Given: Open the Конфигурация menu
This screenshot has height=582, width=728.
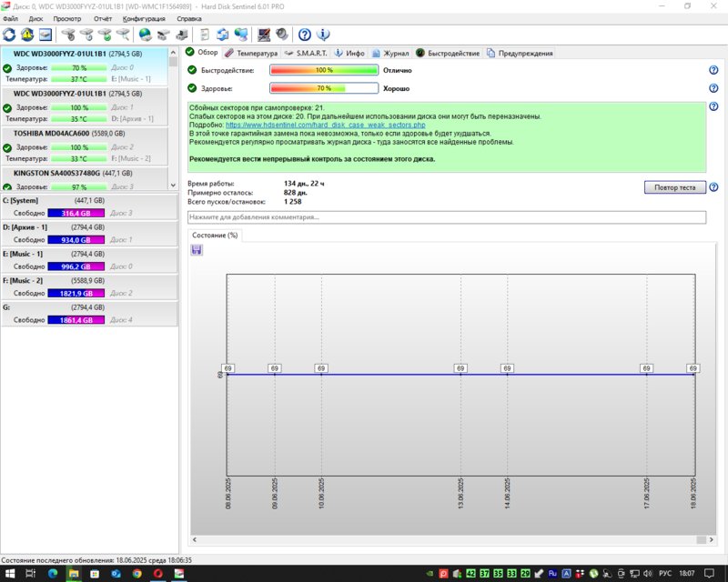Looking at the screenshot, I should tap(144, 18).
